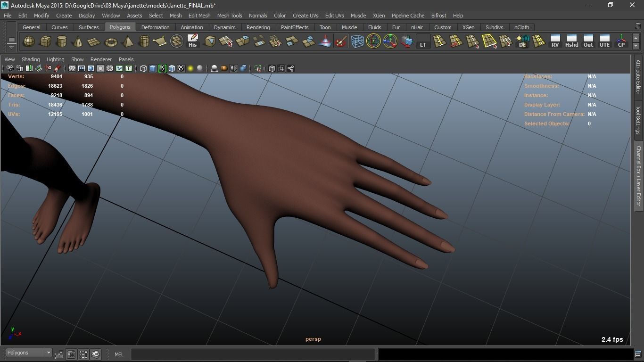644x362 pixels.
Task: Toggle the resolution gate display
Action: pos(91,69)
